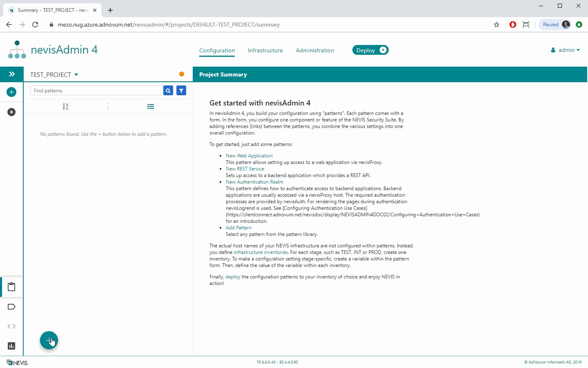Click the screen capture extension icon

click(x=526, y=25)
